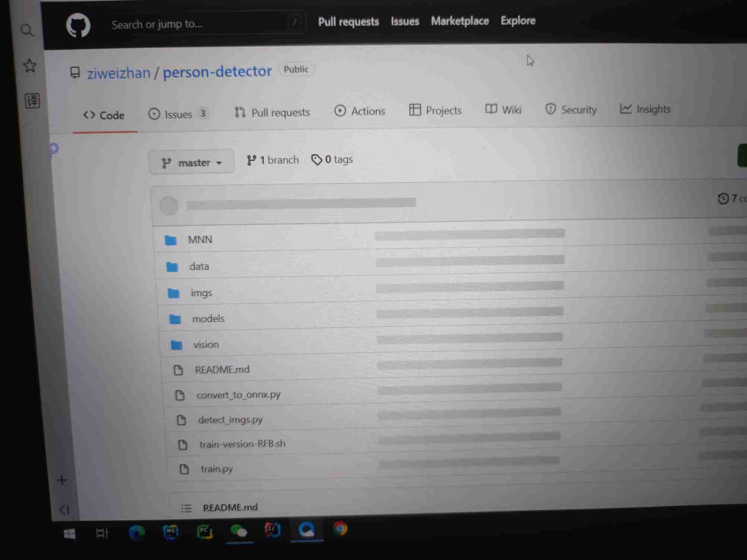This screenshot has height=560, width=747.
Task: Open the Wiki tab
Action: (x=503, y=109)
